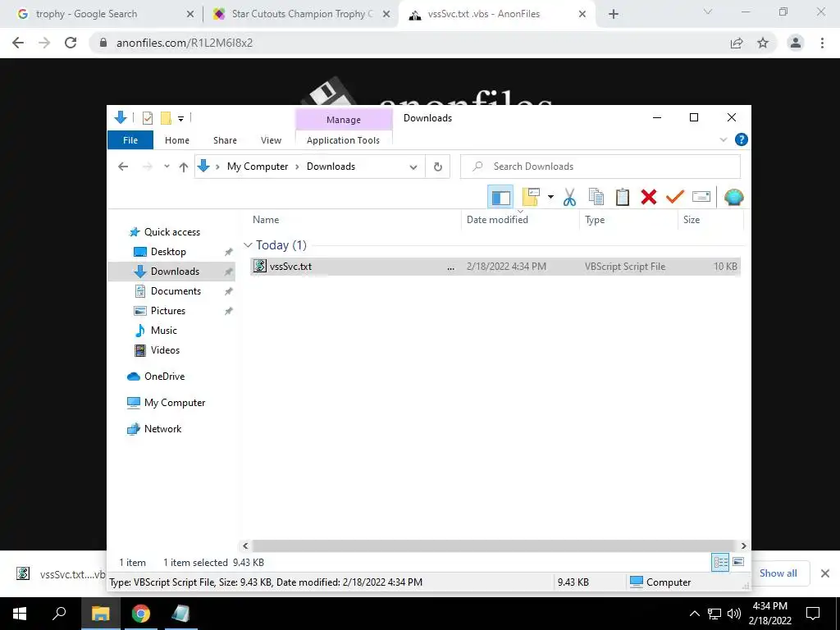Open Classic Shell settings shell icon
840x630 pixels.
(733, 197)
